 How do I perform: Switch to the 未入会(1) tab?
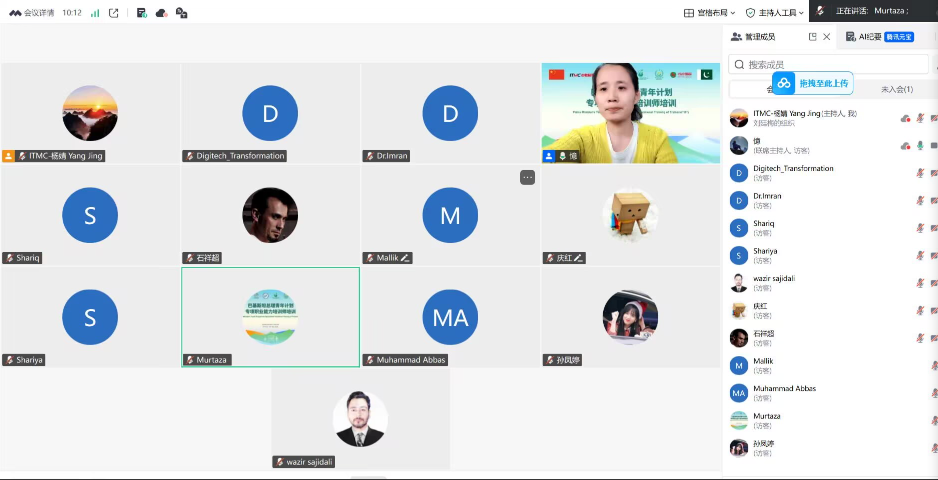896,89
